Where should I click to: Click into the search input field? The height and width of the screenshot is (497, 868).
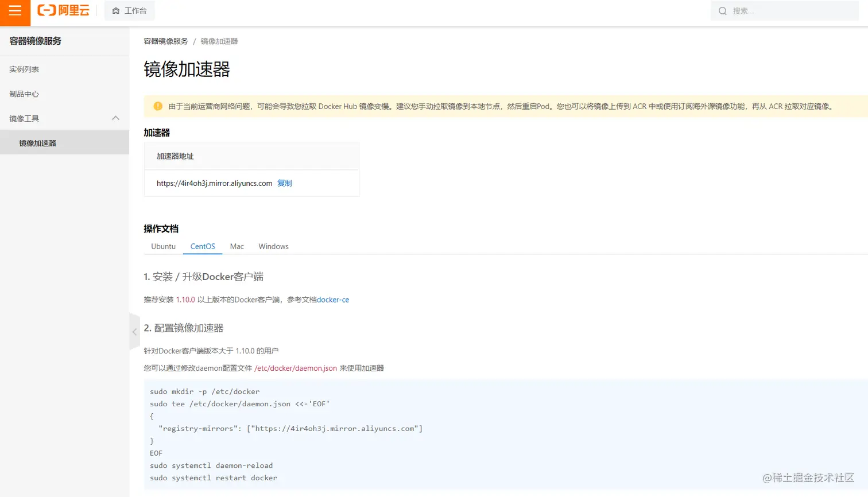pyautogui.click(x=781, y=10)
